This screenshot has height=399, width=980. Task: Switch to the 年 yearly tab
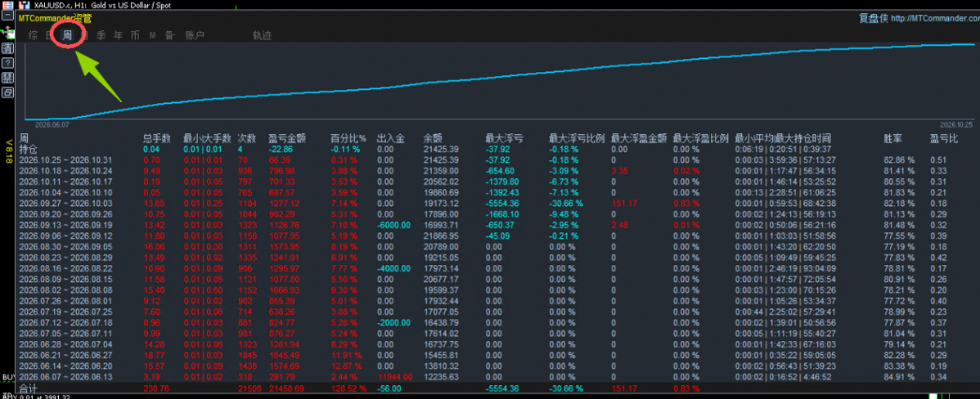(x=118, y=36)
